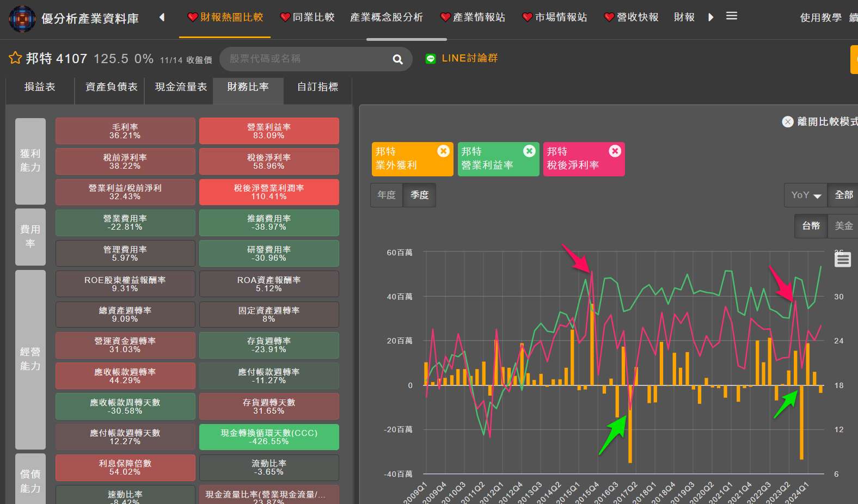858x504 pixels.
Task: Click the 獲利能力 category label
Action: (x=30, y=161)
